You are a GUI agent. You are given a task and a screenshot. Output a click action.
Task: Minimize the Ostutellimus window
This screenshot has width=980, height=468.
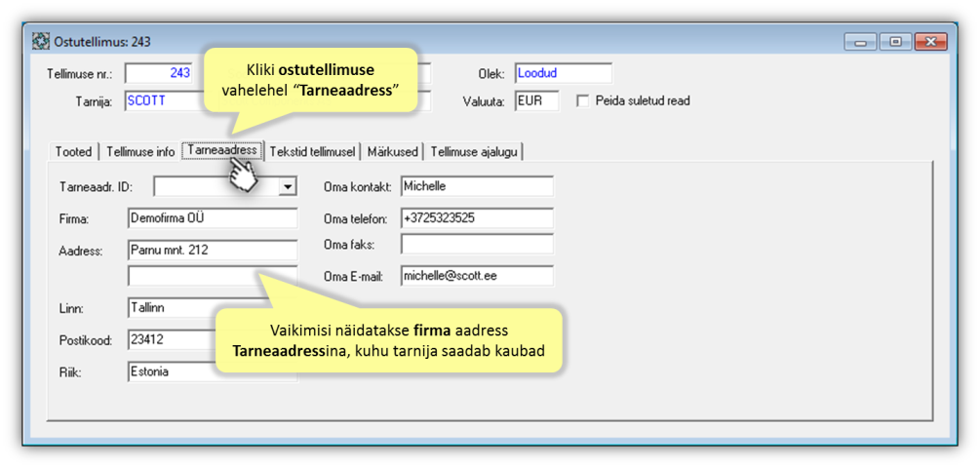tap(861, 42)
